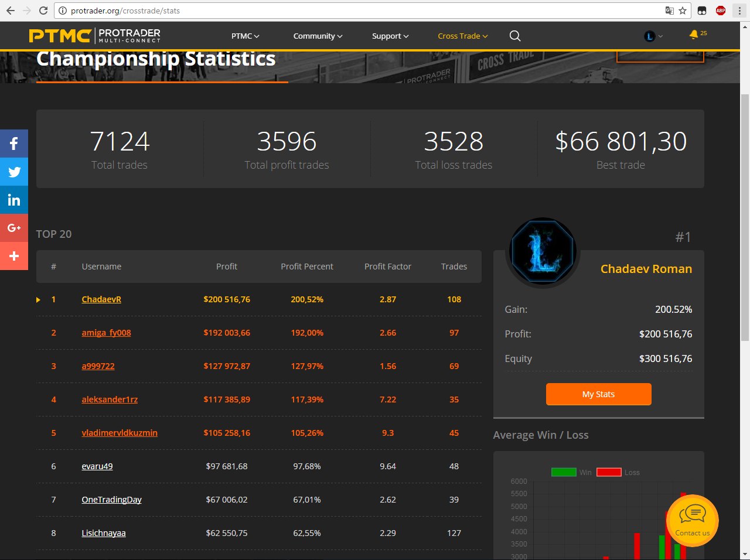Screen dimensions: 750x560
Task: Share page on Google Plus
Action: [14, 228]
